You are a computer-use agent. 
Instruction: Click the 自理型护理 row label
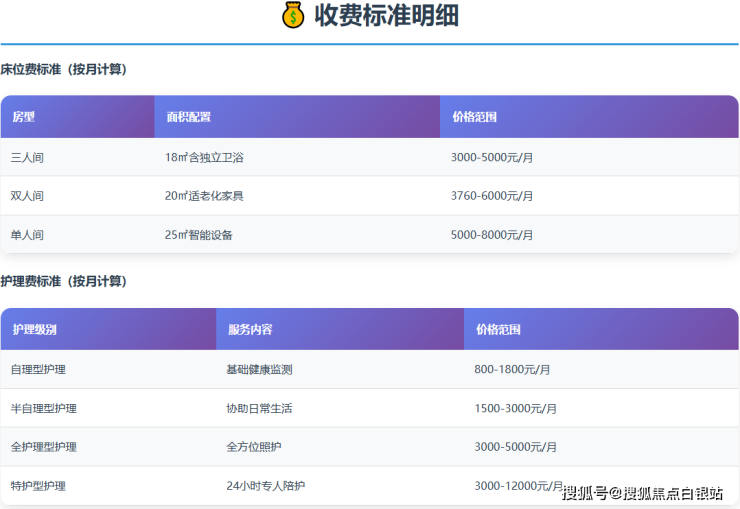click(38, 369)
